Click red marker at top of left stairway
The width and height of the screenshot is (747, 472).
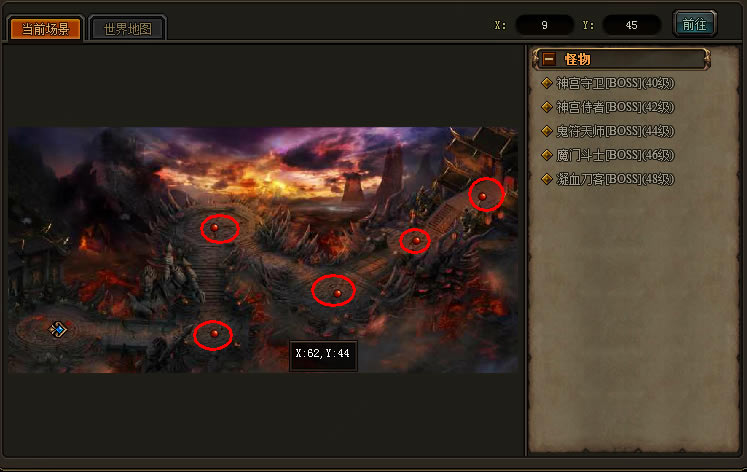[x=214, y=228]
